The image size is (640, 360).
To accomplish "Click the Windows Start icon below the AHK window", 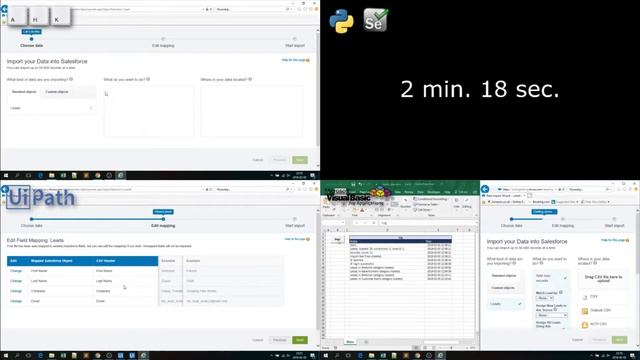I will (6, 176).
